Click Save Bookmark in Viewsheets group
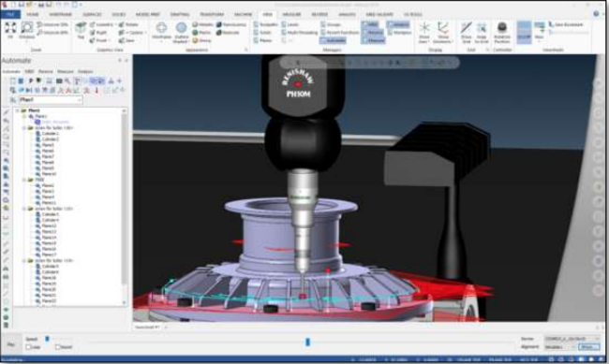609x364 pixels. click(x=566, y=24)
